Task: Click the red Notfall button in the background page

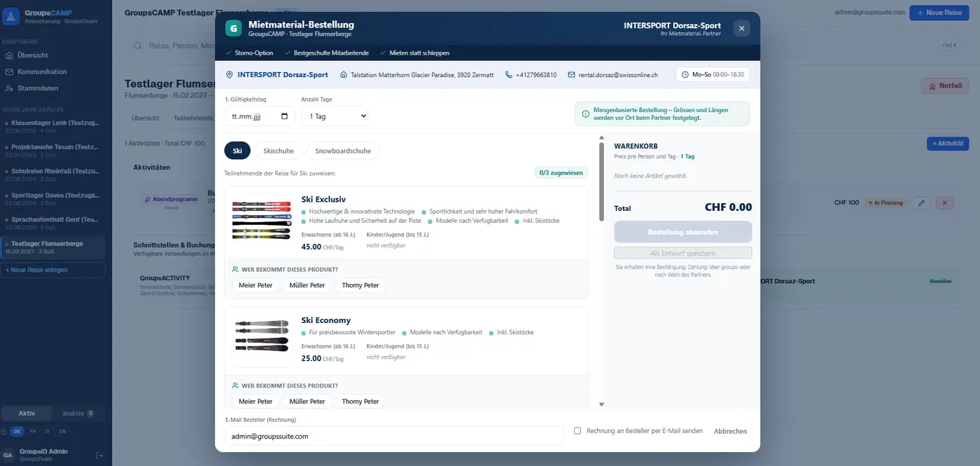Action: pyautogui.click(x=945, y=86)
